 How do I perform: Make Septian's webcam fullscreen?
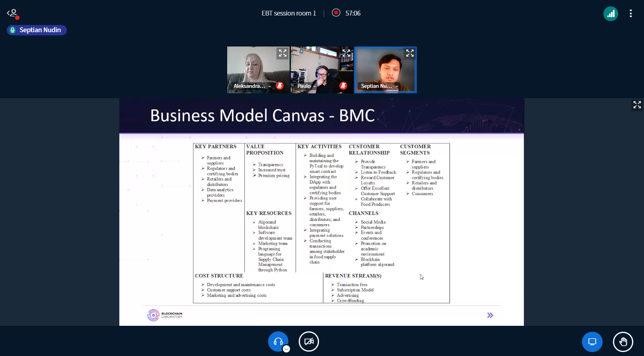[x=410, y=53]
